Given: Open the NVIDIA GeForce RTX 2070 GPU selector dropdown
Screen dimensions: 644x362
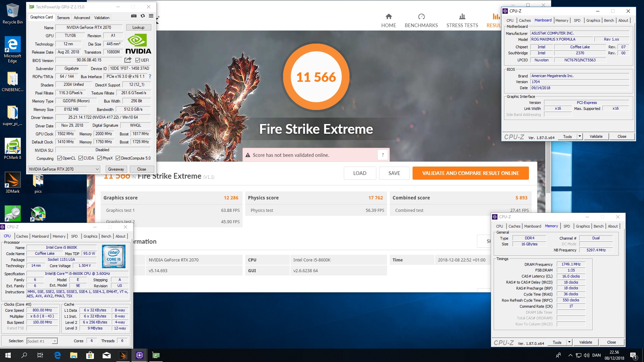Looking at the screenshot, I should point(64,169).
